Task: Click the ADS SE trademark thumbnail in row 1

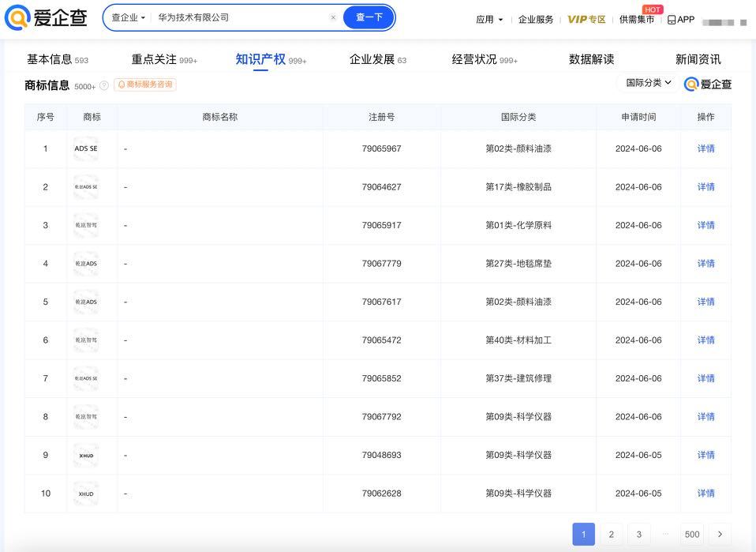Action: [86, 148]
